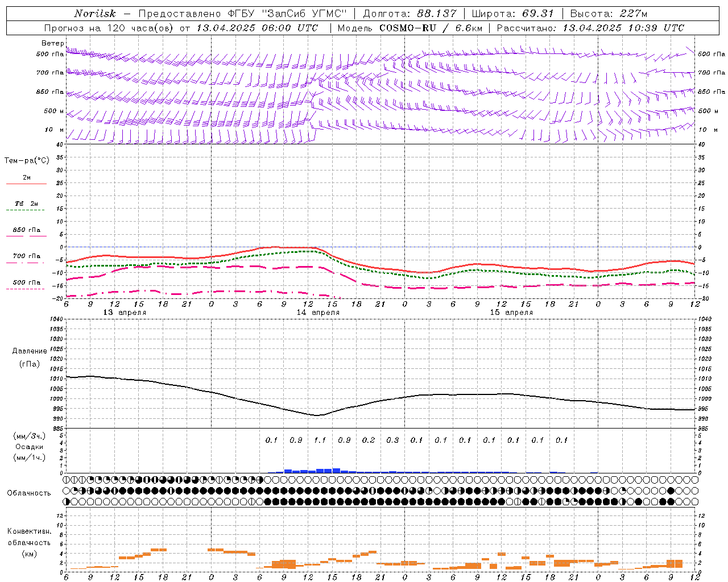The image size is (728, 582).
Task: Click the '500 гПа' entry in temperature legend
Action: tap(27, 282)
